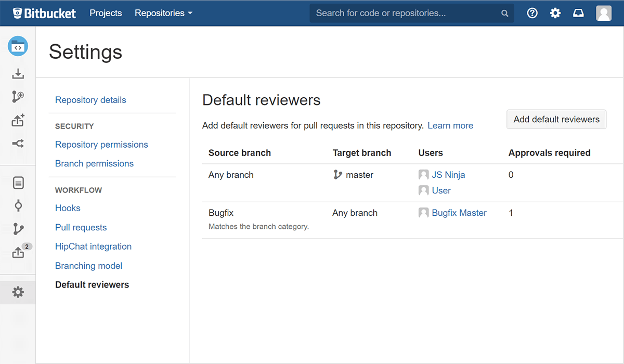Open the Repositories dropdown menu
Viewport: 624px width, 364px height.
pyautogui.click(x=163, y=13)
